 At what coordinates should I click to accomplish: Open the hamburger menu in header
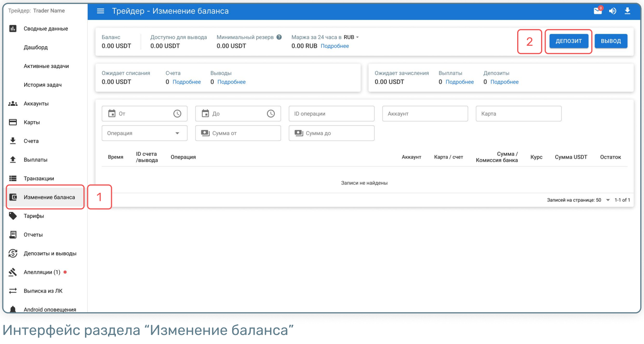(101, 11)
